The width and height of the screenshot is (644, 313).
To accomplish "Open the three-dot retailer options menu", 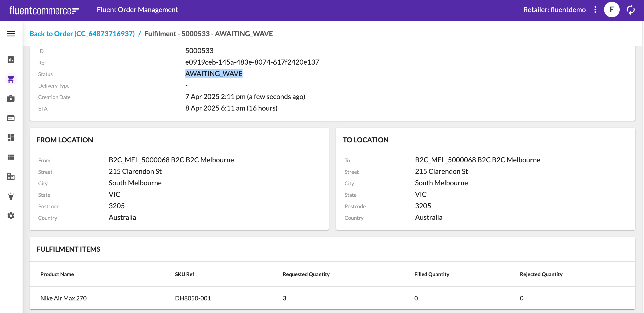I will [595, 10].
